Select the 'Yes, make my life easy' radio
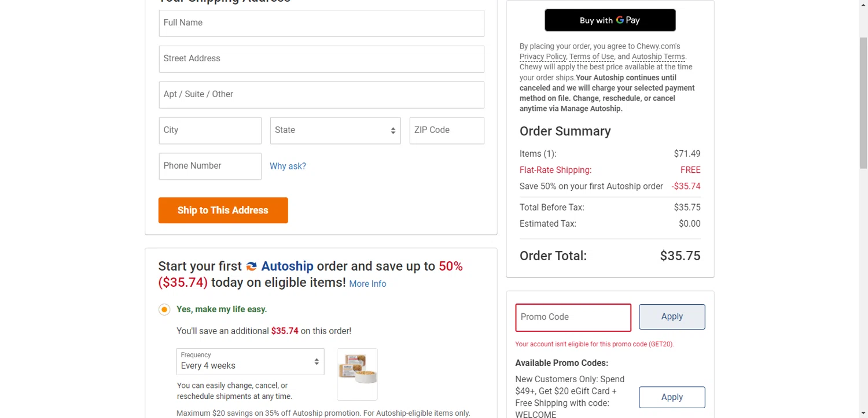This screenshot has height=418, width=868. 164,310
